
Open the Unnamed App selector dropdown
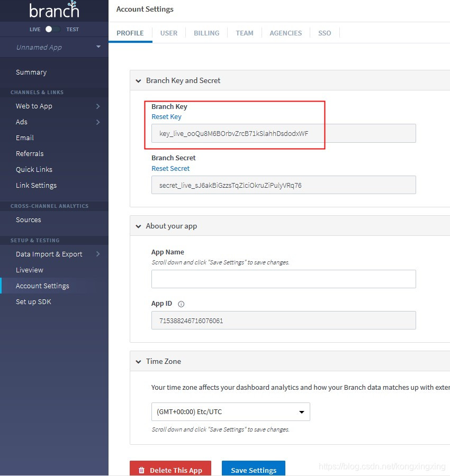point(54,47)
